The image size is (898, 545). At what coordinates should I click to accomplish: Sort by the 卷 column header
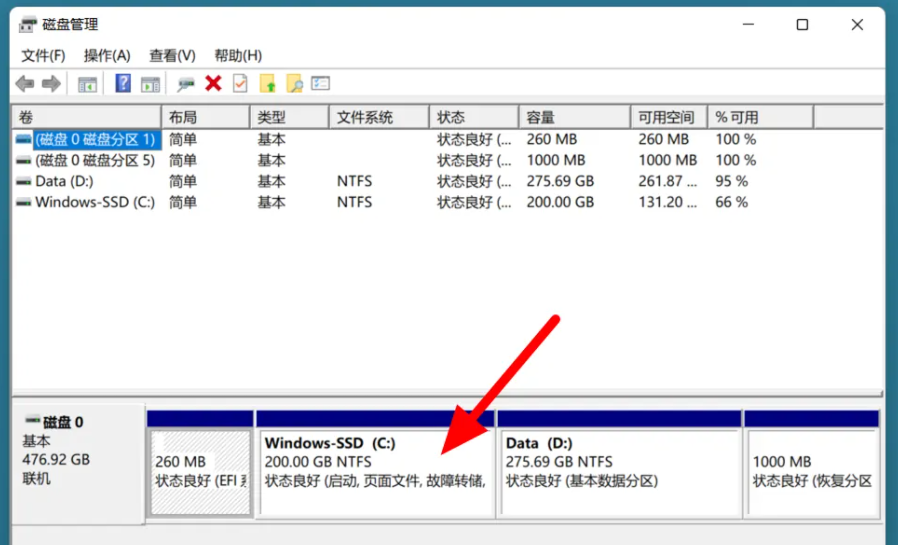click(x=86, y=117)
